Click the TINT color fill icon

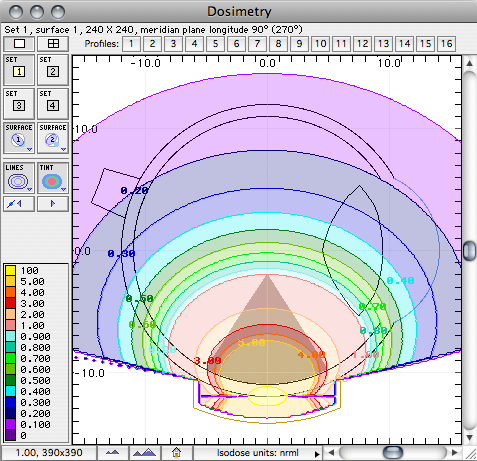click(53, 178)
